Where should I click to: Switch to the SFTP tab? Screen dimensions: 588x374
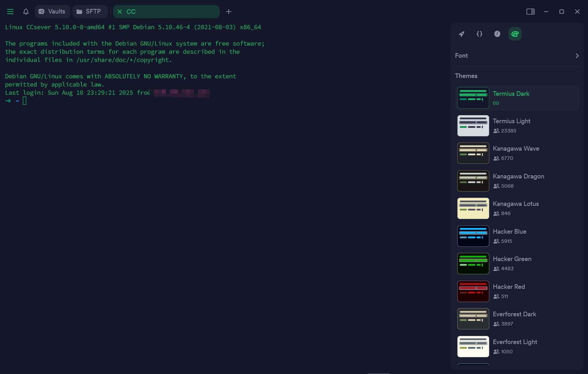[x=89, y=12]
